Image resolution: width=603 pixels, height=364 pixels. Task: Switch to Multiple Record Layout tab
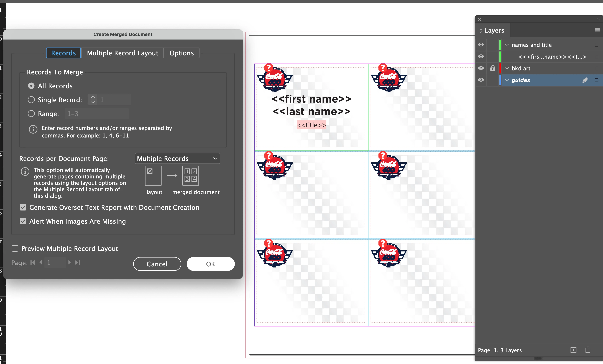click(122, 53)
